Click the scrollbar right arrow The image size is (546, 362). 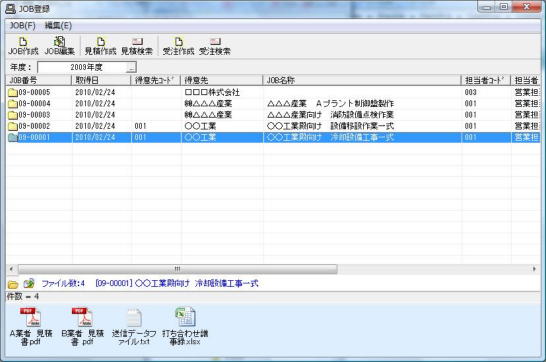(x=534, y=269)
